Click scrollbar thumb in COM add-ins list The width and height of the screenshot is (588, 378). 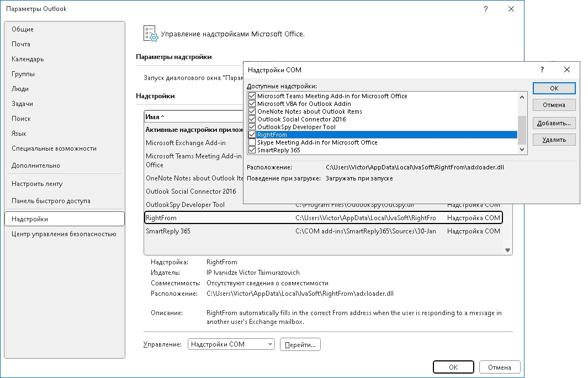tap(522, 130)
